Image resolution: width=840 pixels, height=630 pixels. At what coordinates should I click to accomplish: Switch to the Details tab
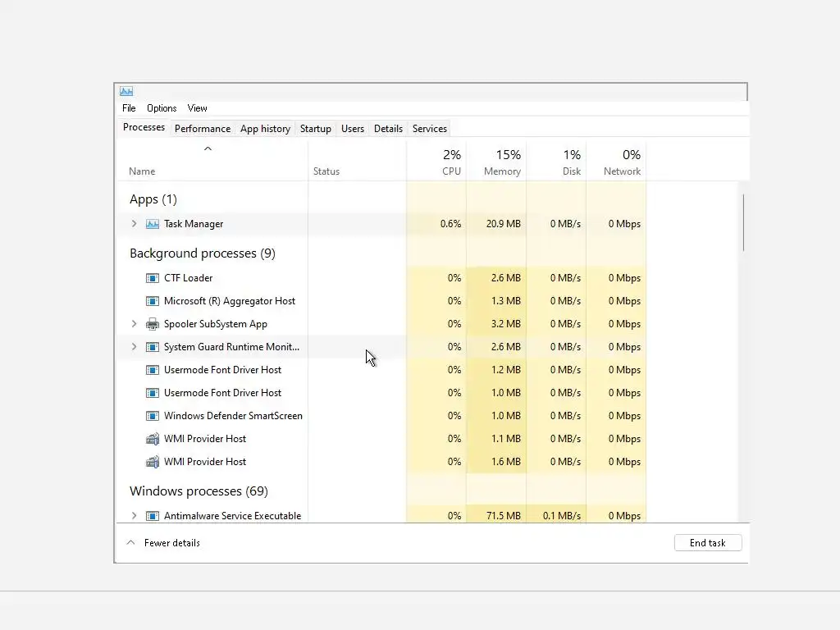click(388, 129)
